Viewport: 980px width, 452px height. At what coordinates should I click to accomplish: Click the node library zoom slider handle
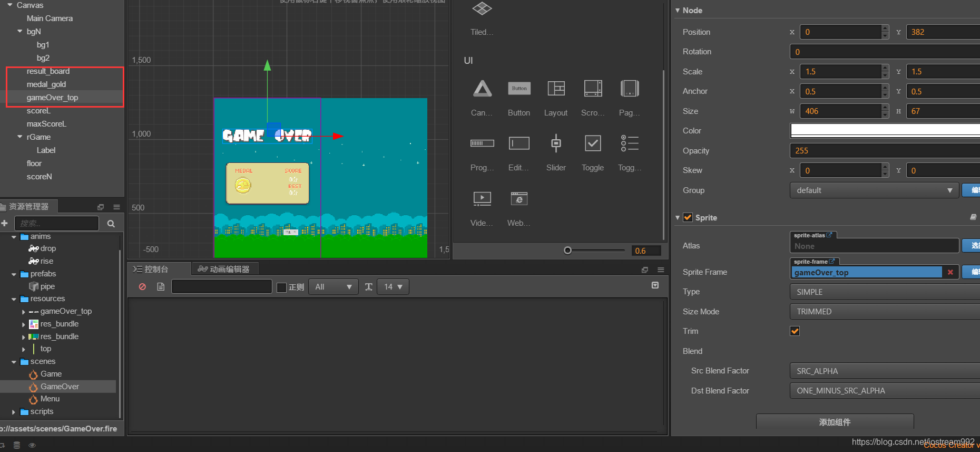pyautogui.click(x=567, y=251)
